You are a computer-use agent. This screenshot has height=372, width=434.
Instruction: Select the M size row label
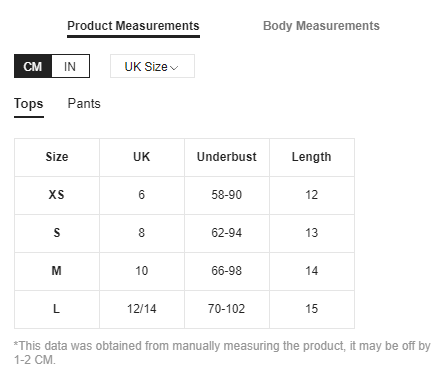tap(56, 271)
